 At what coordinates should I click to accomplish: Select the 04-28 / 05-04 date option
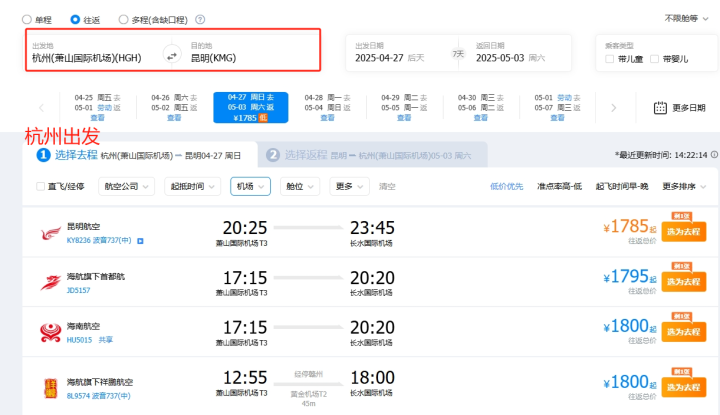(327, 107)
